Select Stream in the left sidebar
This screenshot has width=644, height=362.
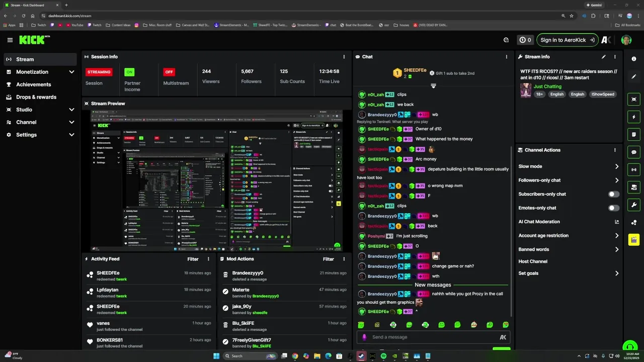(40, 59)
